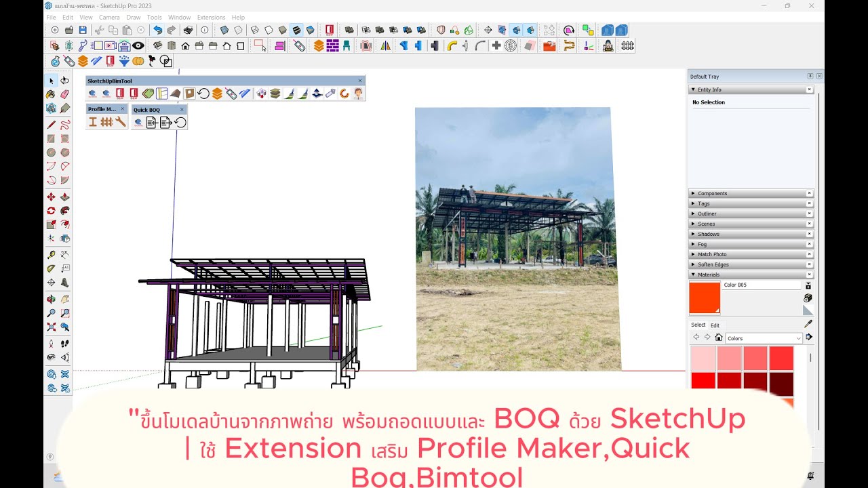The height and width of the screenshot is (488, 868).
Task: Click the Redo arrow icon
Action: (x=171, y=30)
